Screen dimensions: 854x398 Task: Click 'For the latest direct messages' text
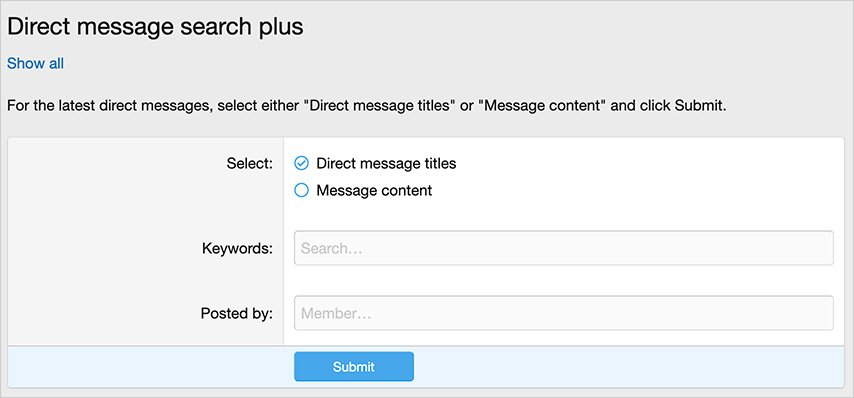point(108,106)
